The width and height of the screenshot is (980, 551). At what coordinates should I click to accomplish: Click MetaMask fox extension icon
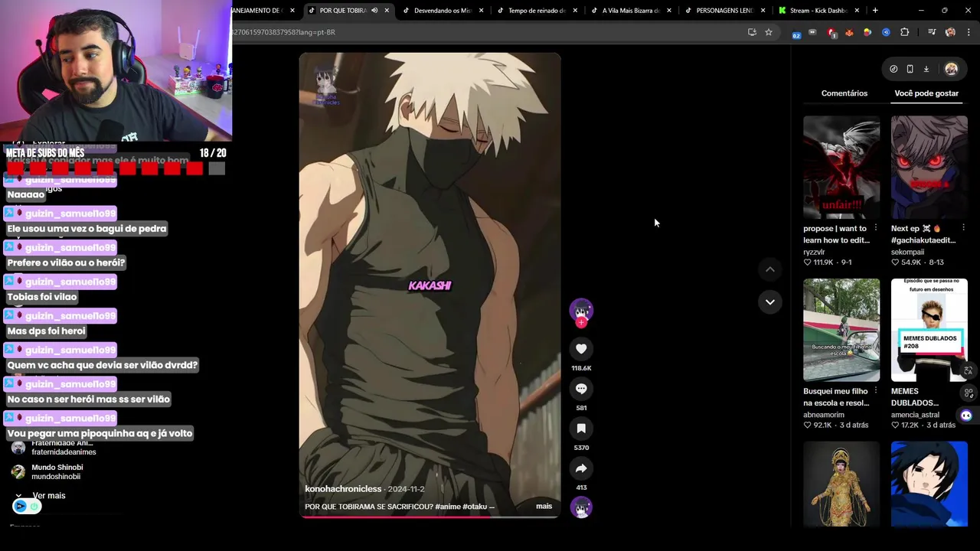click(x=849, y=32)
